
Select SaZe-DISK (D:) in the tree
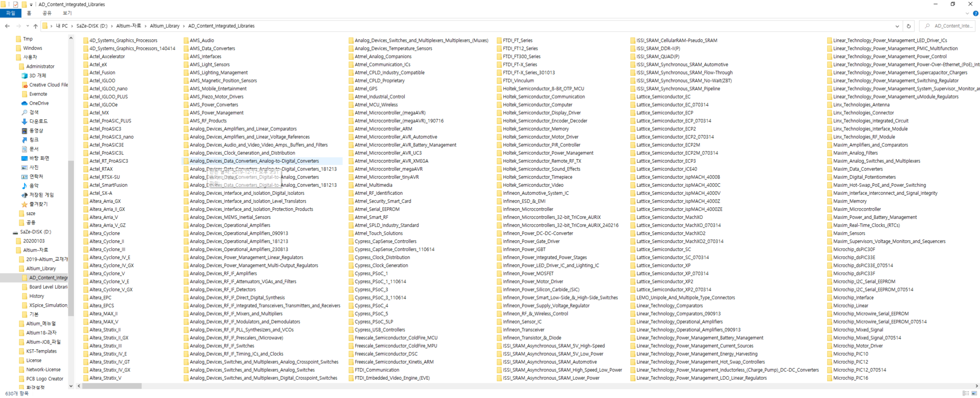35,232
